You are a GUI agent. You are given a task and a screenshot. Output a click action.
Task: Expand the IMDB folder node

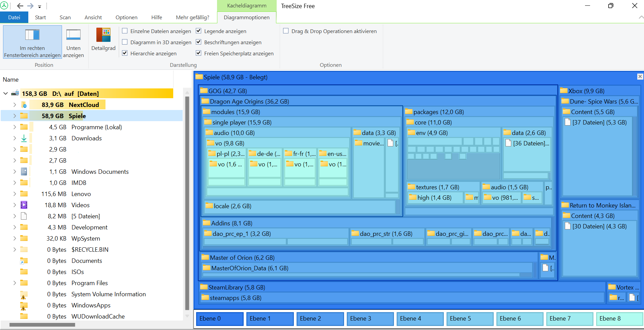point(14,183)
